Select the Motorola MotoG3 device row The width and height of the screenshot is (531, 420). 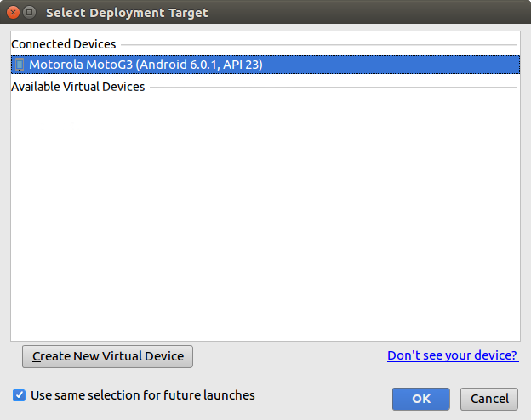pyautogui.click(x=265, y=65)
